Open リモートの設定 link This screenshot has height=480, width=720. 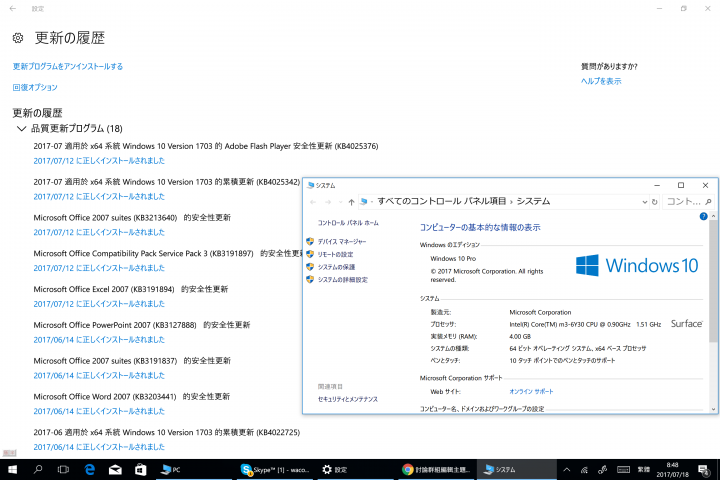[x=335, y=254]
